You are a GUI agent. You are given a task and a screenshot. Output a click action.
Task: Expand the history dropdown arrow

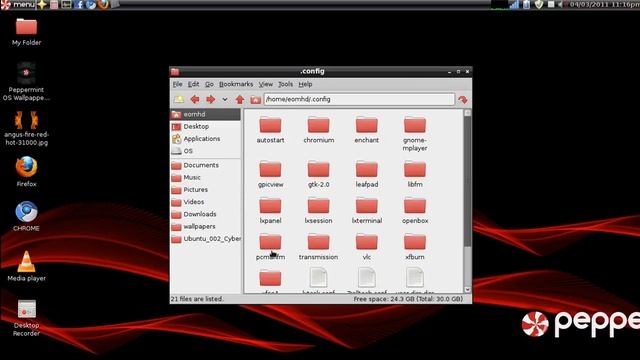(225, 99)
